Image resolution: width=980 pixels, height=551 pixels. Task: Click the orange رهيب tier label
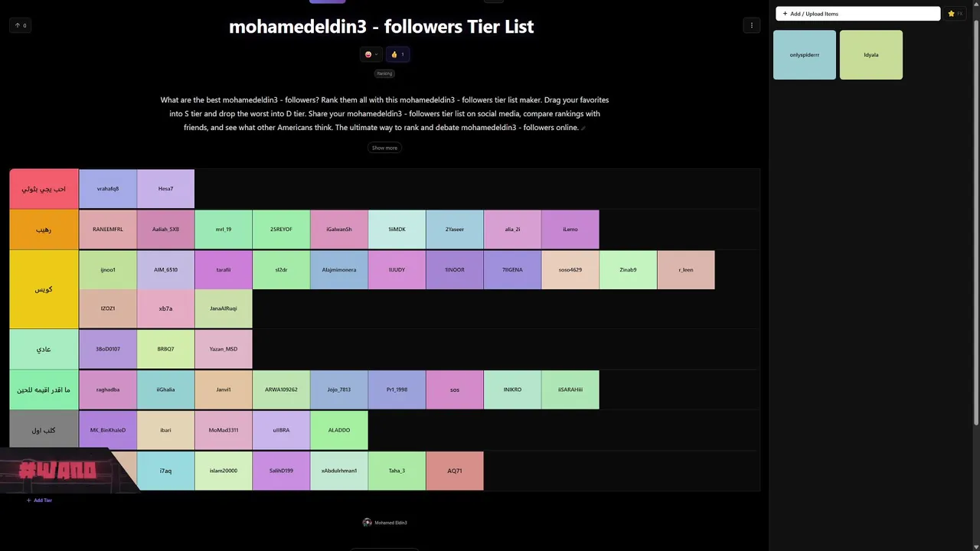(x=44, y=230)
